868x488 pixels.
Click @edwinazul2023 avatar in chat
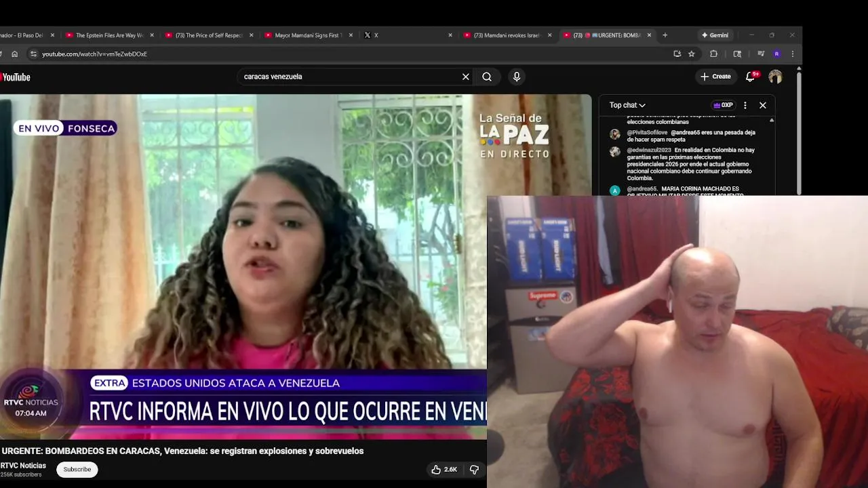(x=615, y=152)
